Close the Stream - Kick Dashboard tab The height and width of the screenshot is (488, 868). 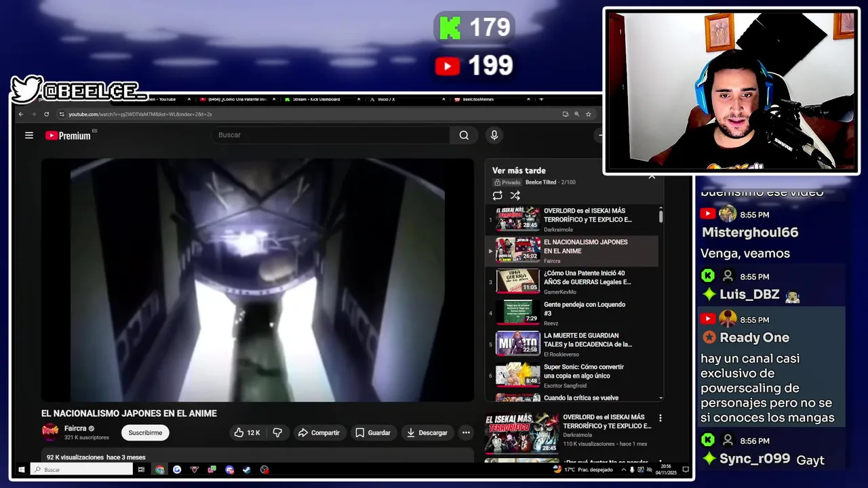359,100
